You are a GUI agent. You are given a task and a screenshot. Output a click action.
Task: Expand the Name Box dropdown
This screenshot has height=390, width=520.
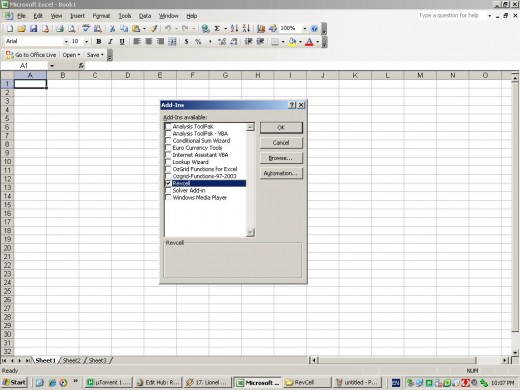[52, 66]
